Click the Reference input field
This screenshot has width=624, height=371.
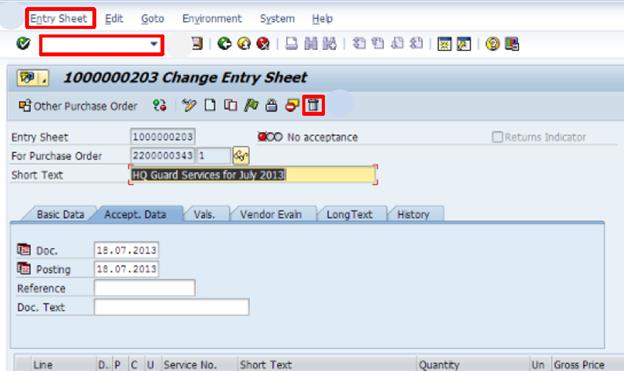pos(144,288)
